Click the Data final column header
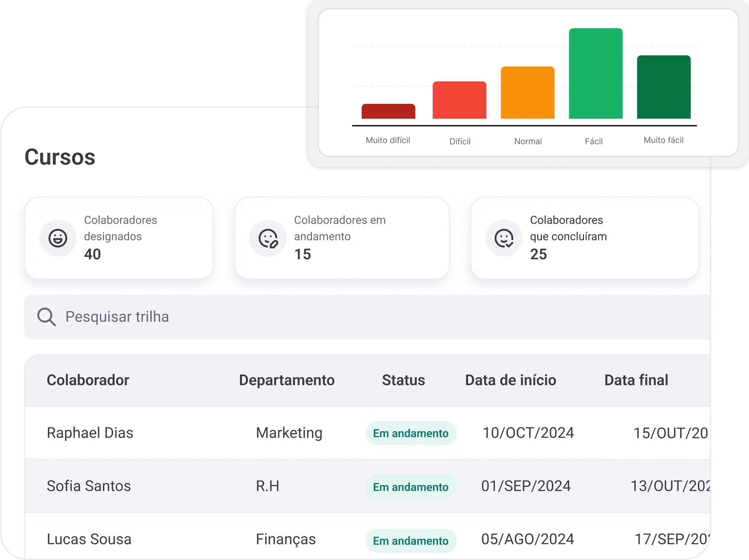The image size is (749, 560). [x=636, y=380]
